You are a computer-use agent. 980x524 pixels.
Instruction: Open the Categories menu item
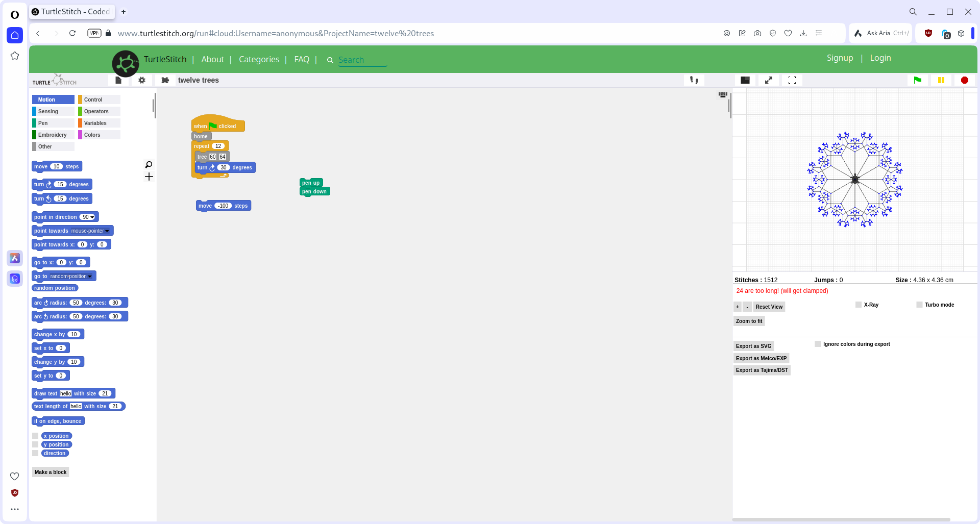259,59
